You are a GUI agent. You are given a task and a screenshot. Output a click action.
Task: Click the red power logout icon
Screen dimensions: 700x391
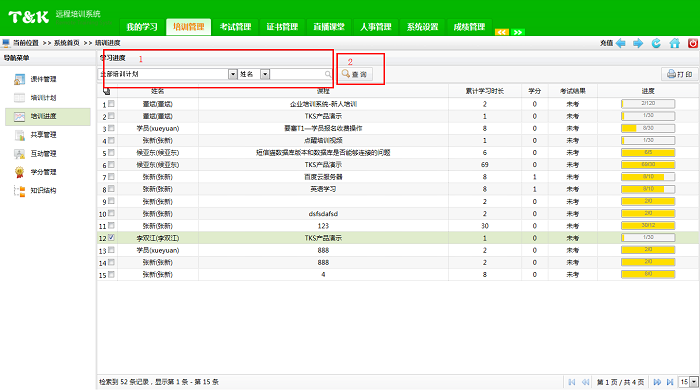click(x=693, y=43)
